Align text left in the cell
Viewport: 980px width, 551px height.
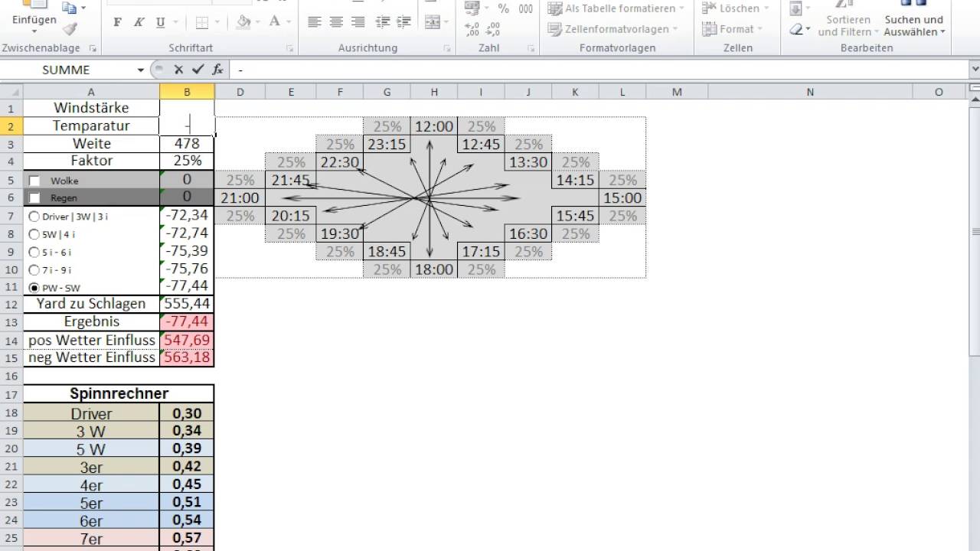coord(314,22)
